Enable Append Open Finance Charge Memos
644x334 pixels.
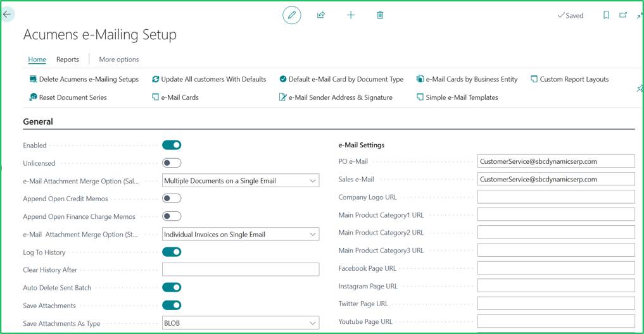click(172, 216)
